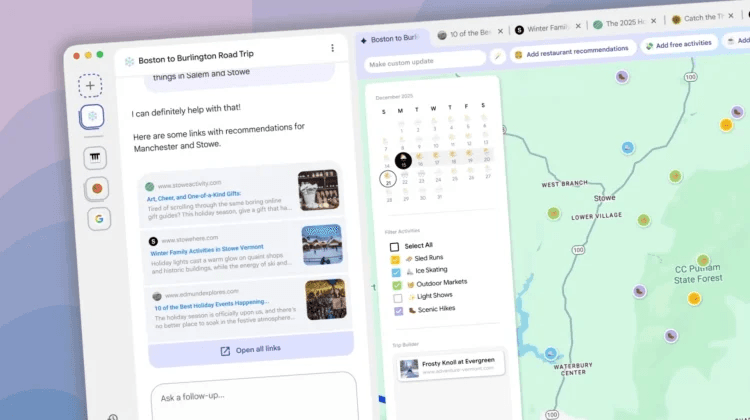This screenshot has height=420, width=750.
Task: Select the circled December 21 date
Action: coord(388,179)
